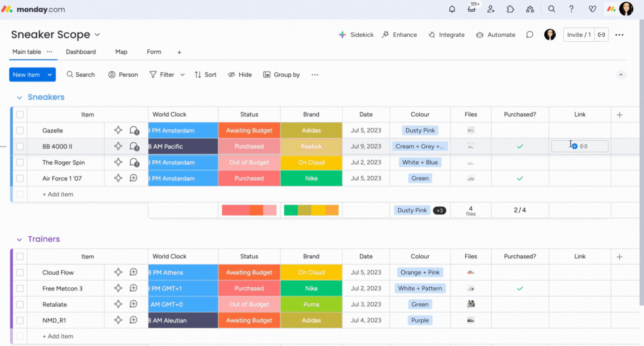Viewport: 644px width, 346px height.
Task: Open Status dropdown for Gazelle
Action: click(x=249, y=131)
